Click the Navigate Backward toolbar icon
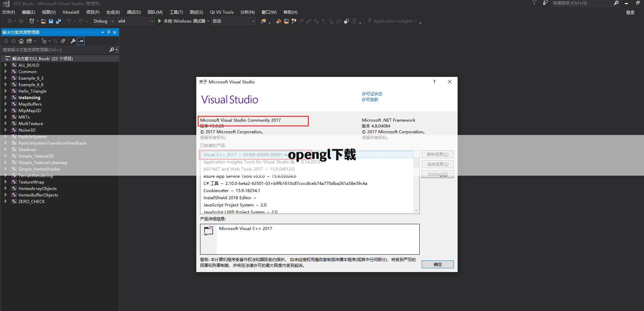 (x=10, y=21)
